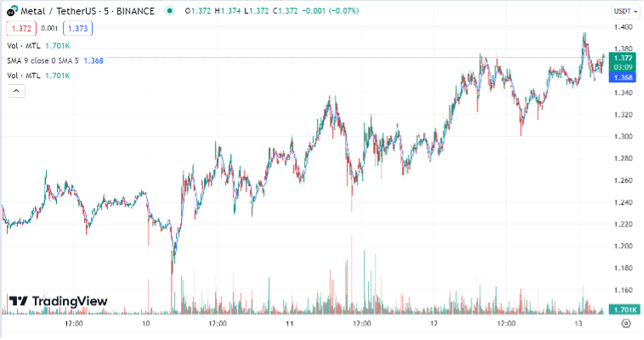This screenshot has height=340, width=644.
Task: Click the blue 1.373 buy price button
Action: [76, 28]
